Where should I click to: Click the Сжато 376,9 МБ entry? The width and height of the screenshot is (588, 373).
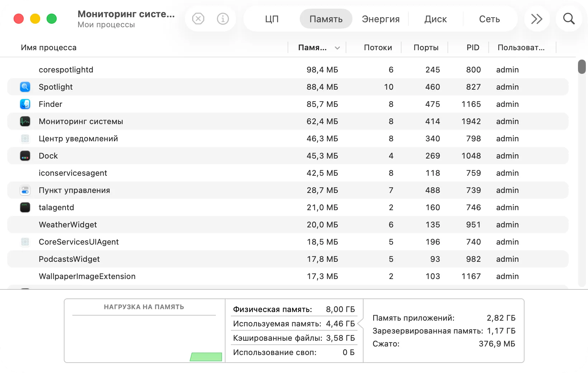pyautogui.click(x=444, y=344)
